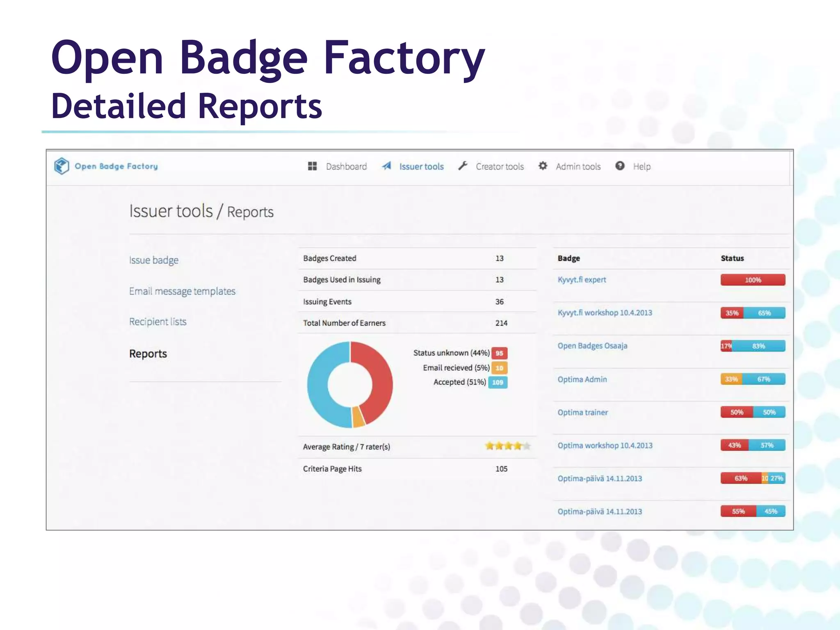Open Optima workshop 10.4.2013 badge
Image resolution: width=840 pixels, height=630 pixels.
tap(605, 446)
